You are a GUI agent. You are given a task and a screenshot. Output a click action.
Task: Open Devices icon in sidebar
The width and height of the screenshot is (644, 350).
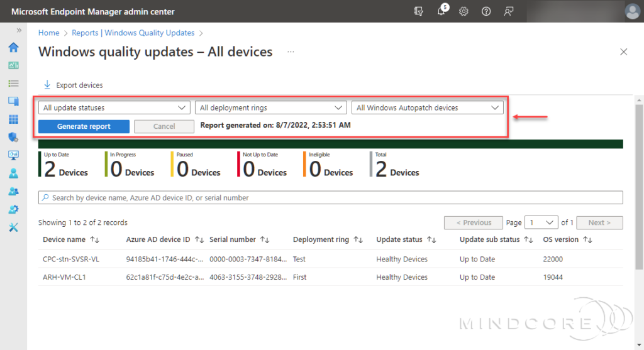pos(14,101)
